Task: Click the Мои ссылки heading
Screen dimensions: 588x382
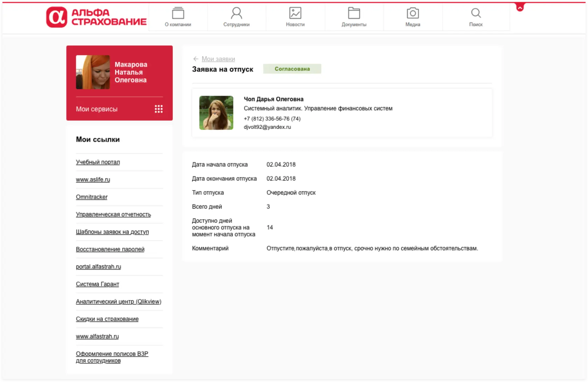Action: pyautogui.click(x=98, y=139)
